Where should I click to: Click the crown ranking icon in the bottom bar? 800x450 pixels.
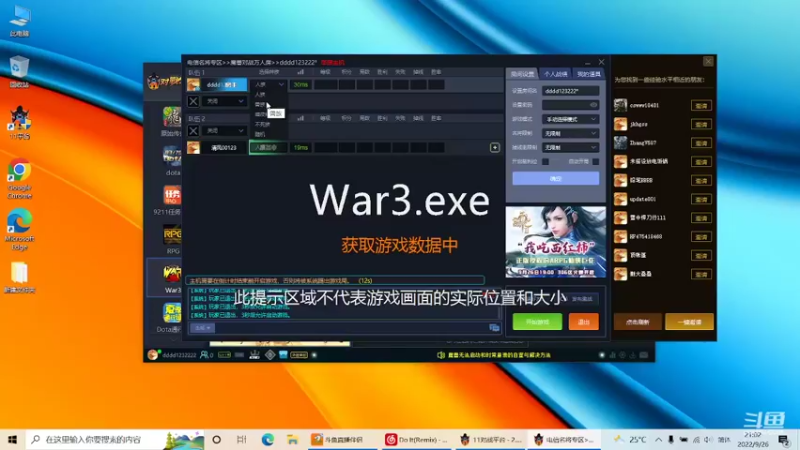254,355
